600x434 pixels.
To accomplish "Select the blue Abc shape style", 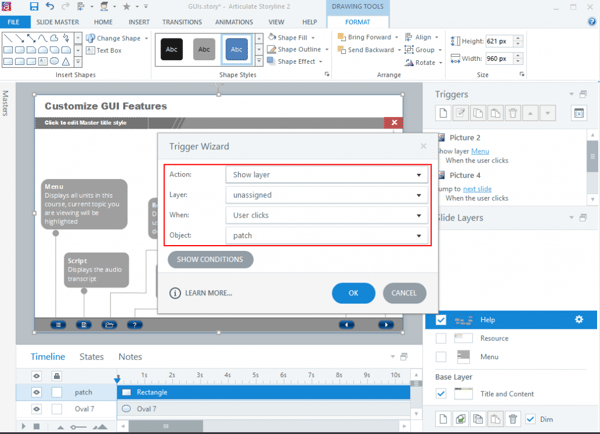I will click(x=236, y=49).
